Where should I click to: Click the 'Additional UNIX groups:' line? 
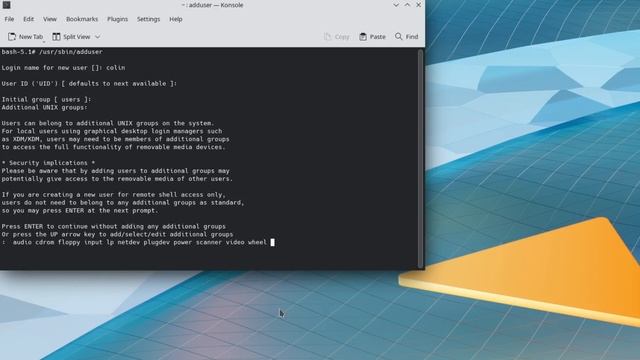click(44, 107)
